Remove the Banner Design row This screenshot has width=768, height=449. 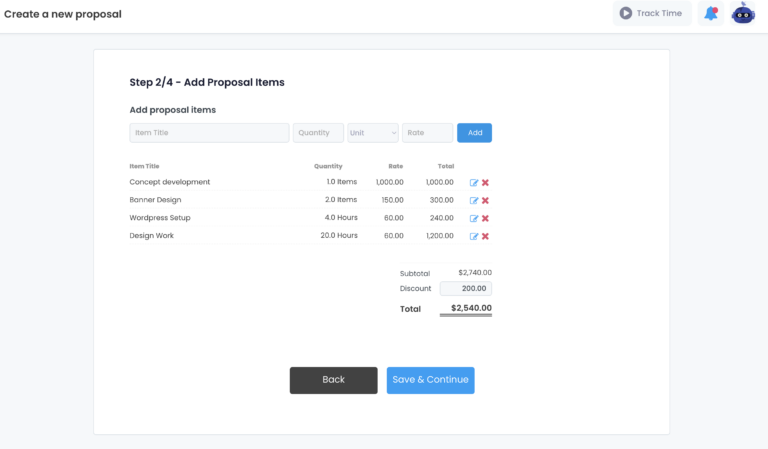pyautogui.click(x=485, y=201)
